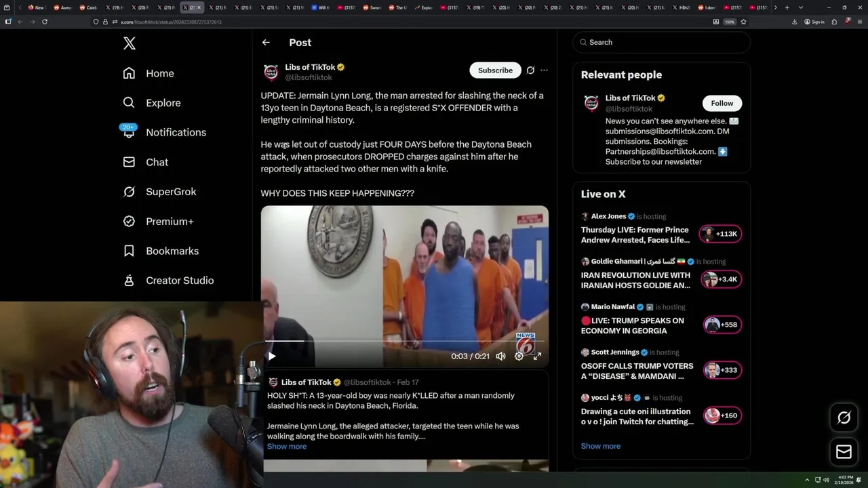Open the +160 listeners badge
Image resolution: width=868 pixels, height=488 pixels.
(x=722, y=415)
